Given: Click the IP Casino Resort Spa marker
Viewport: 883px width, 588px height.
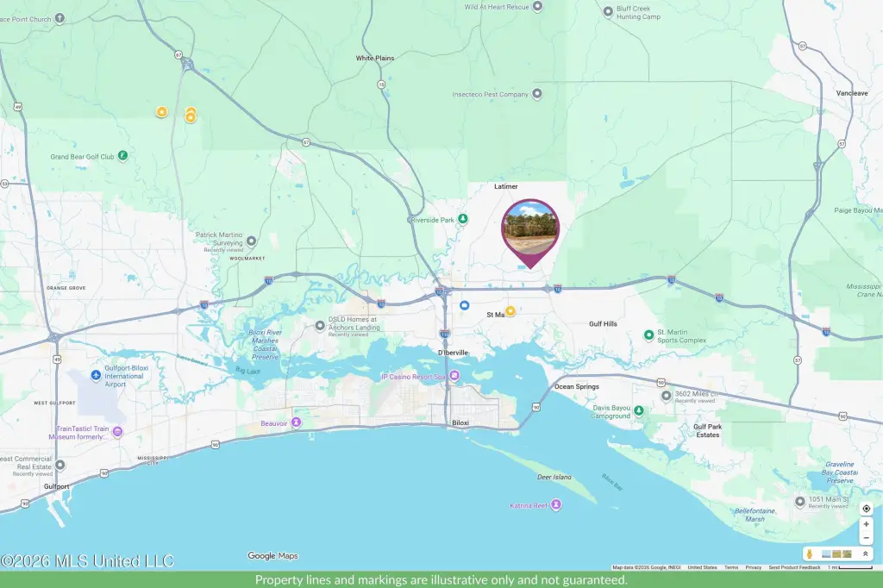Looking at the screenshot, I should 454,376.
